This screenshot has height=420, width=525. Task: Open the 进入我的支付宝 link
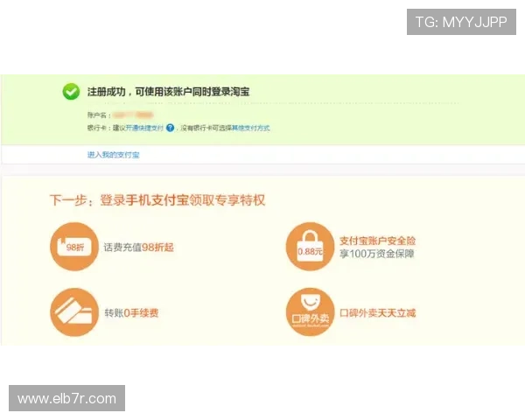113,155
